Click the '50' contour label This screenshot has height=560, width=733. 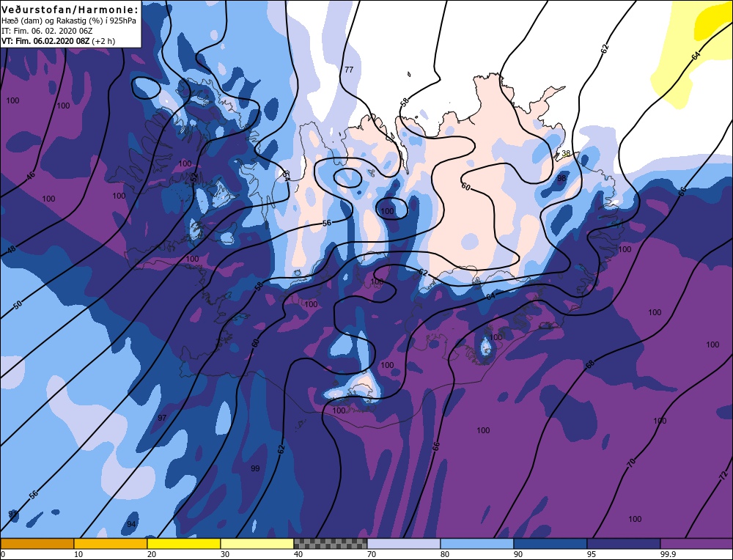18,305
